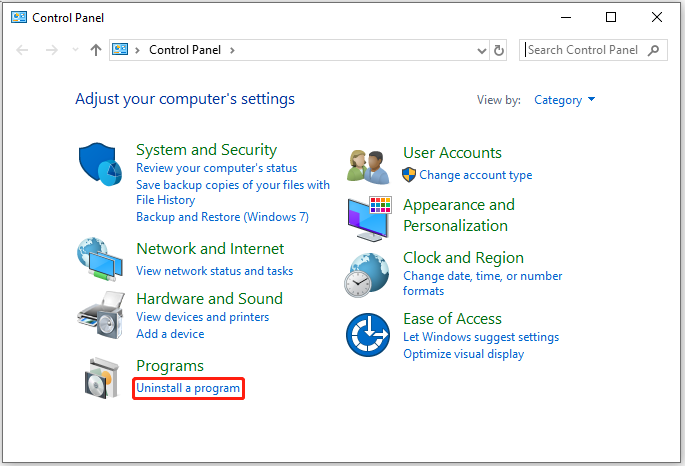Click Let Windows suggest settings
685x466 pixels.
pos(481,337)
